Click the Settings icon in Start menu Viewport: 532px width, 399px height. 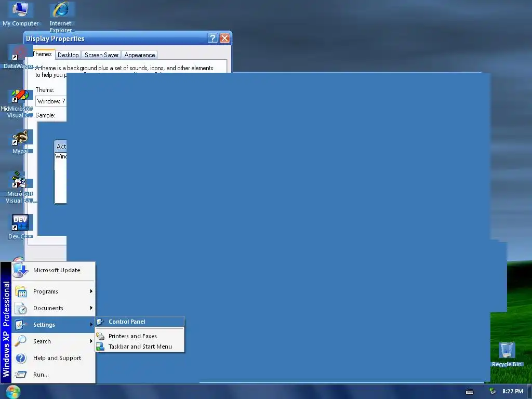pyautogui.click(x=21, y=325)
